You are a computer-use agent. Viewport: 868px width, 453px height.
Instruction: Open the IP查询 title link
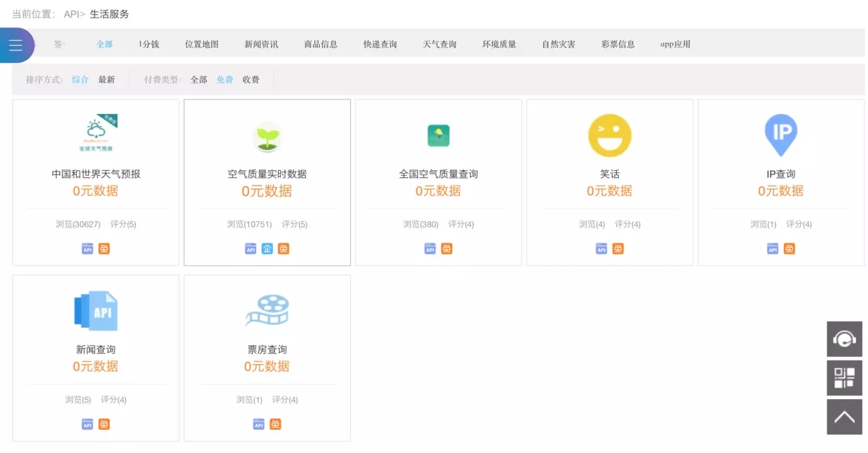click(781, 174)
